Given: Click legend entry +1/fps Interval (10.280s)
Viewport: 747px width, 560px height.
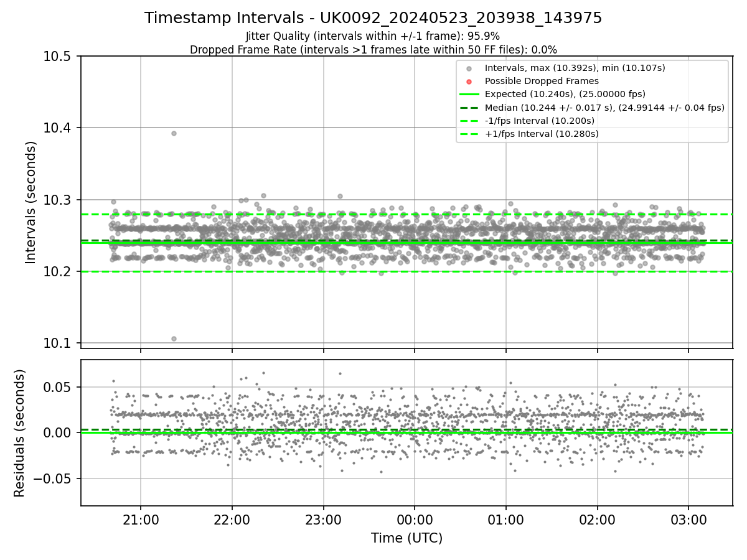Looking at the screenshot, I should (x=540, y=133).
